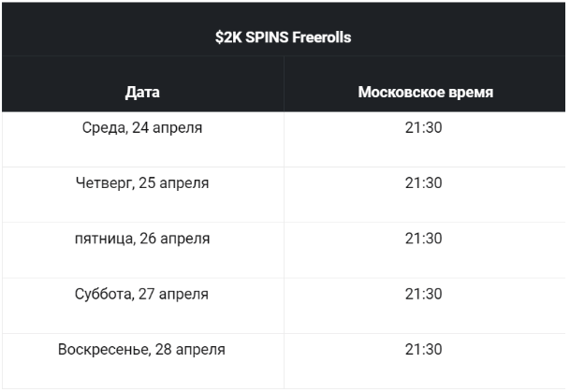
Task: Click the word "Московское" in the header
Action: [x=401, y=93]
